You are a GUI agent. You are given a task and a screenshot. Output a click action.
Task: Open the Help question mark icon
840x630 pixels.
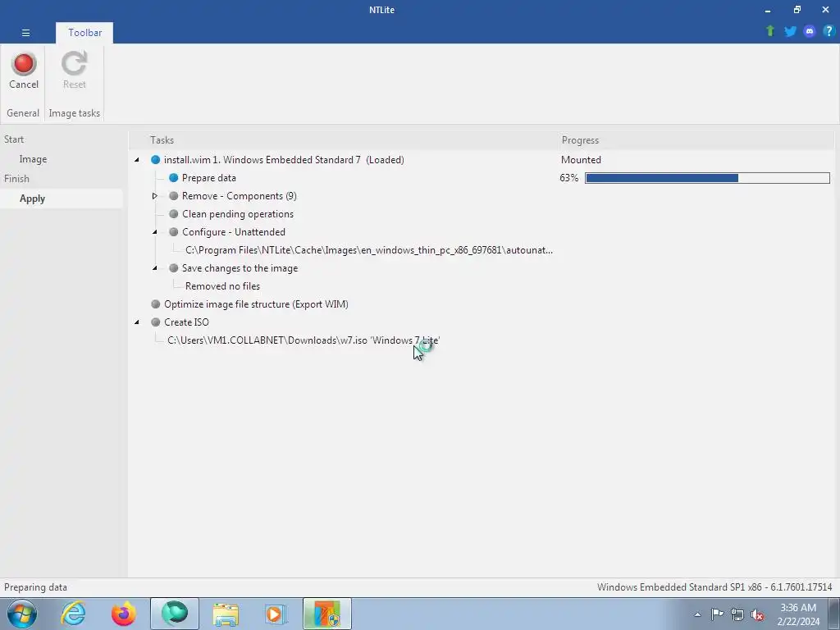click(x=829, y=31)
